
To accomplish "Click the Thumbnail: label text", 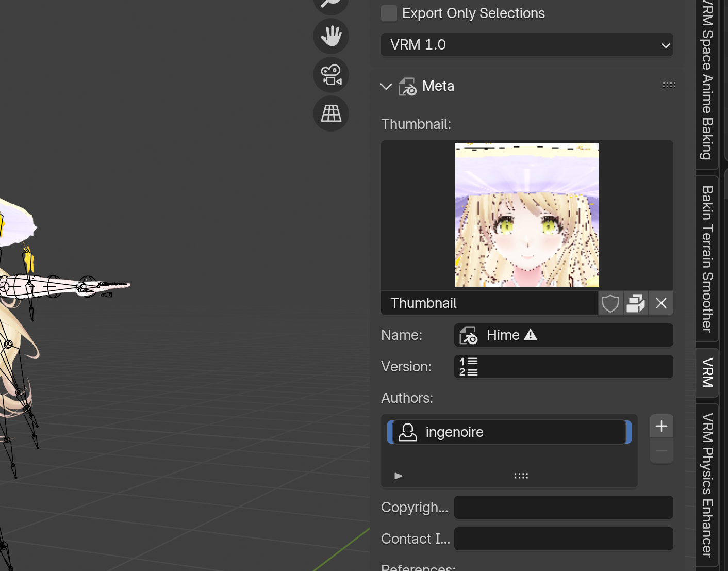I will pyautogui.click(x=416, y=124).
